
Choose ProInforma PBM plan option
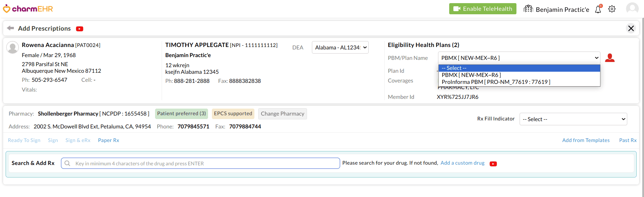click(496, 82)
